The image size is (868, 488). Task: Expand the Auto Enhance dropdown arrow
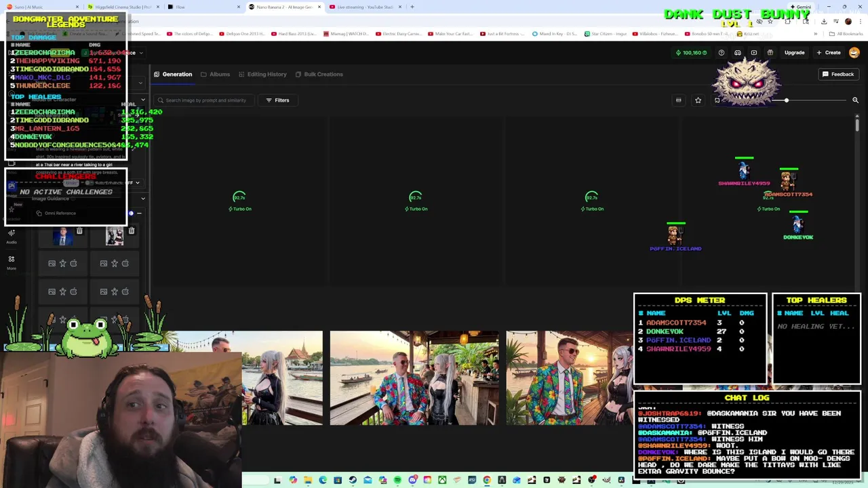pos(137,183)
